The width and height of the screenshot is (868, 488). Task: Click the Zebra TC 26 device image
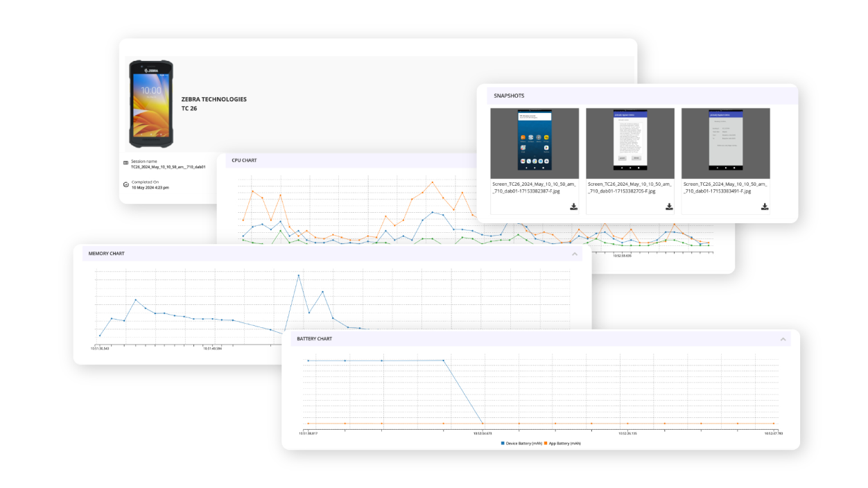coord(151,103)
